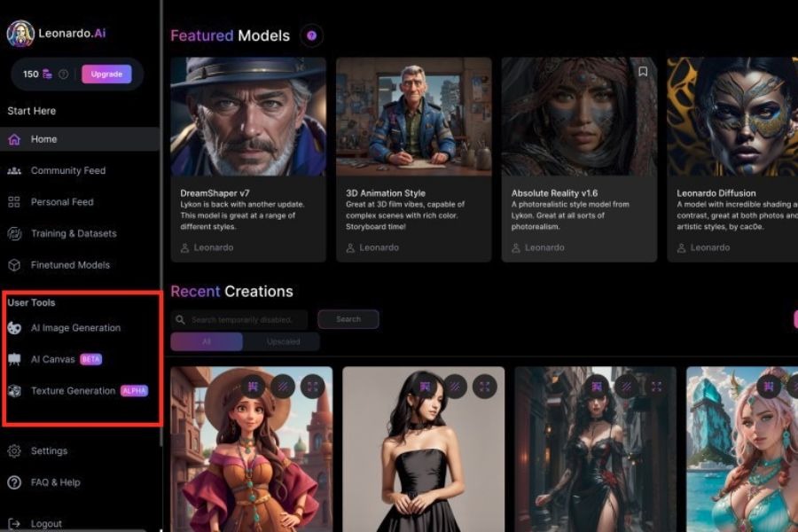Screen dimensions: 798x532
Task: Open FAQ & Help link
Action: pos(55,482)
